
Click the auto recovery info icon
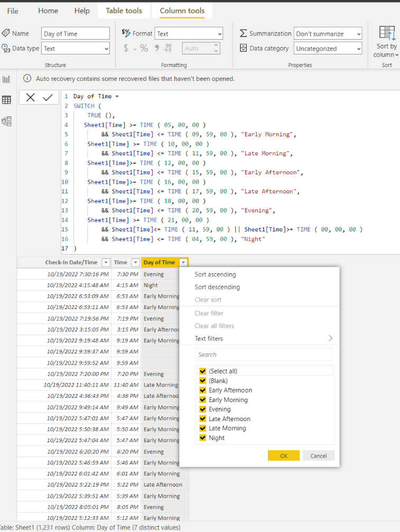[27, 78]
